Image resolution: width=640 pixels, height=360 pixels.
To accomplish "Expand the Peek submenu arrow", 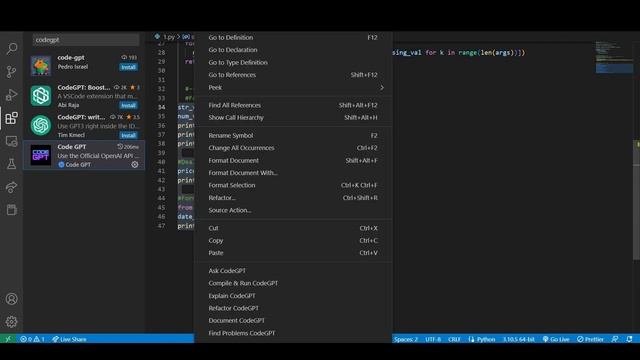I will click(382, 87).
